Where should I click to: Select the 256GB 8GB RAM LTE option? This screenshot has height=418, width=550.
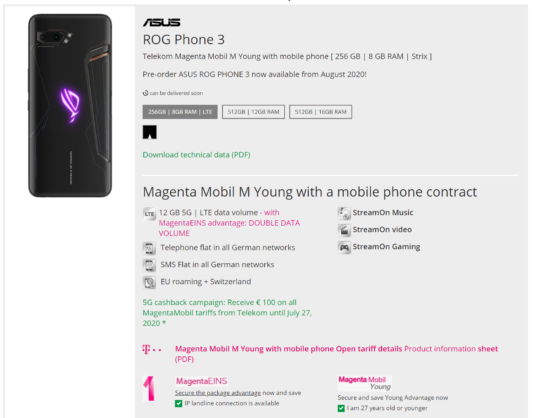point(180,112)
